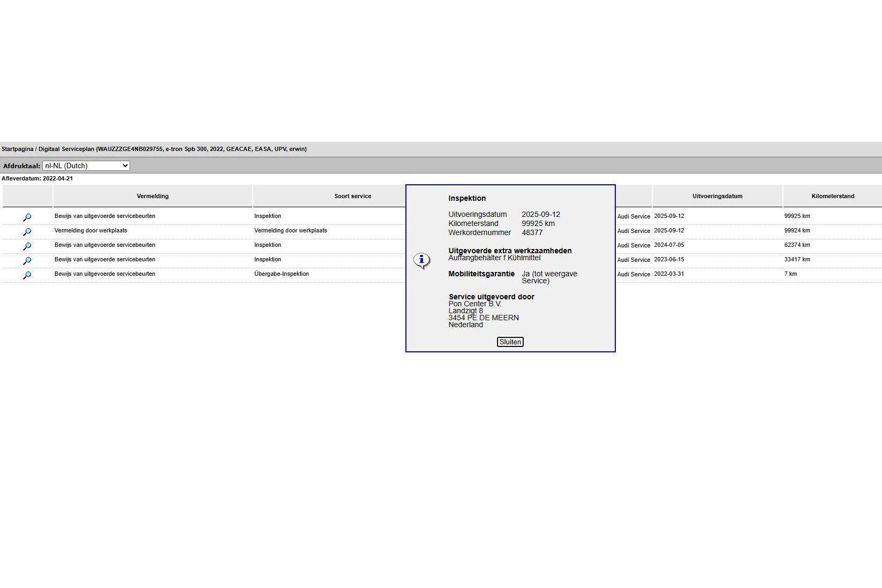Viewport: 882px width, 588px height.
Task: Click the Inspektion dialog title
Action: (467, 199)
